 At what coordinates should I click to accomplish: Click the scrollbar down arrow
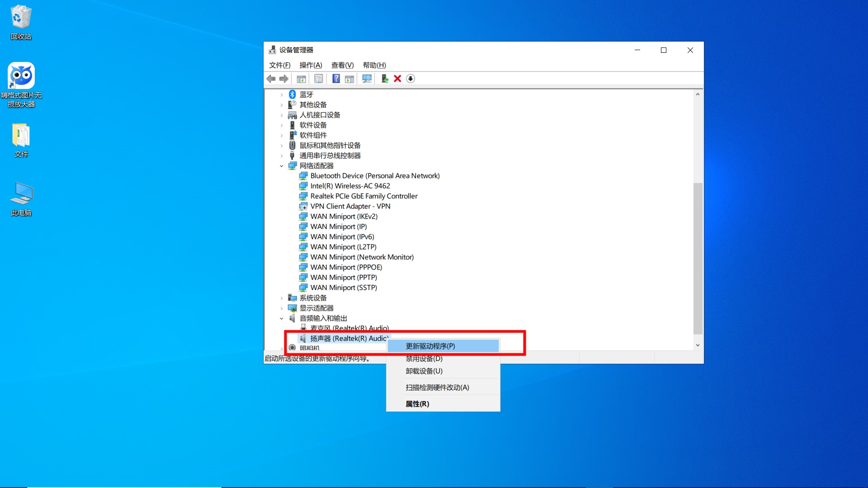tap(698, 345)
